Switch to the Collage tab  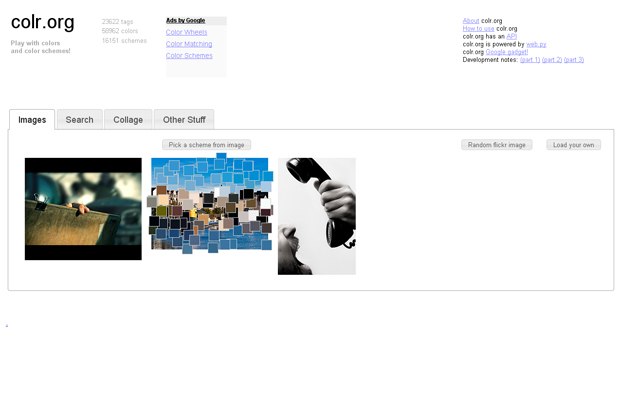point(127,120)
